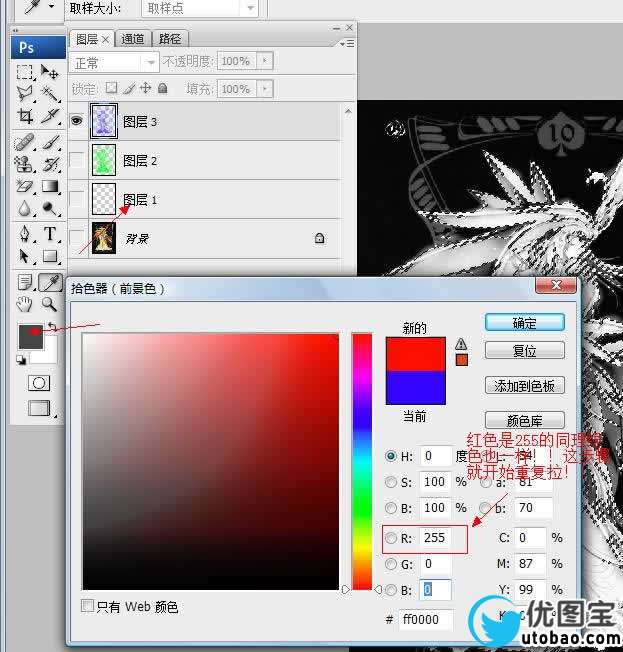Screen dimensions: 623x652
Task: Switch to the 路径 tab
Action: (x=170, y=39)
